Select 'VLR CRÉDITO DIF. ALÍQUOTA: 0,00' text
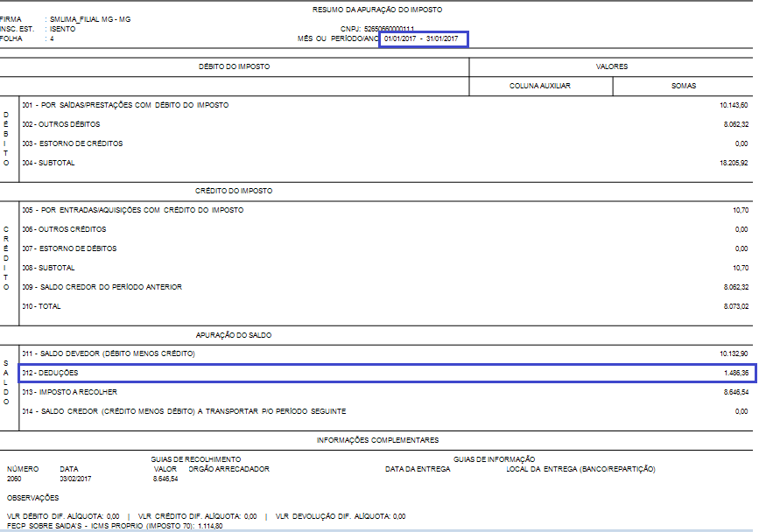 [198, 516]
